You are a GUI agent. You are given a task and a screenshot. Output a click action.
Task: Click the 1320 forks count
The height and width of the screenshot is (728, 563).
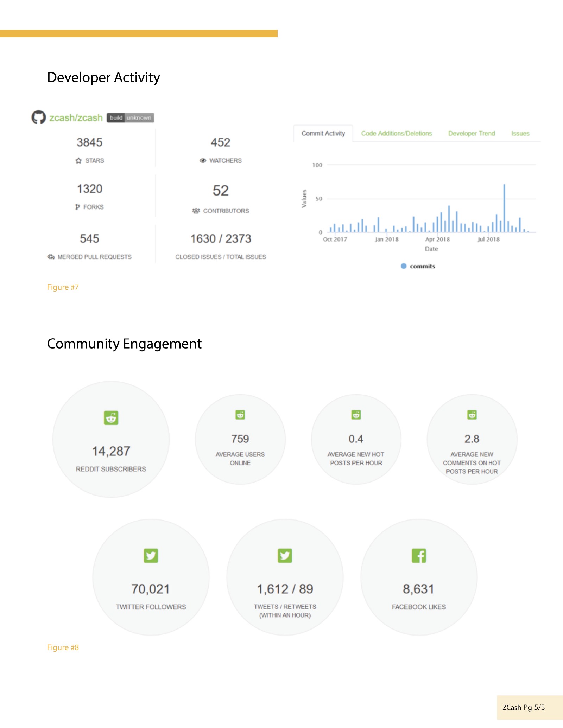tap(90, 189)
